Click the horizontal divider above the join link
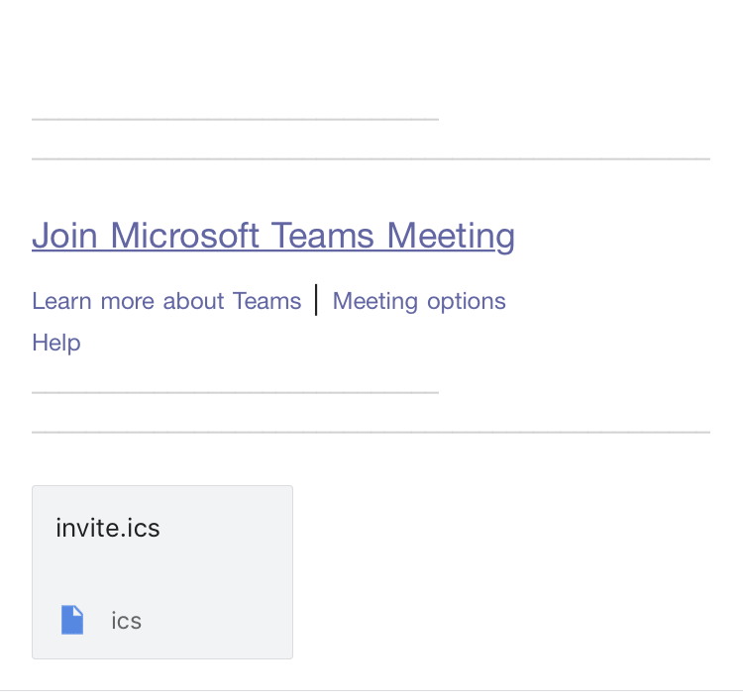This screenshot has width=743, height=700. tap(371, 158)
